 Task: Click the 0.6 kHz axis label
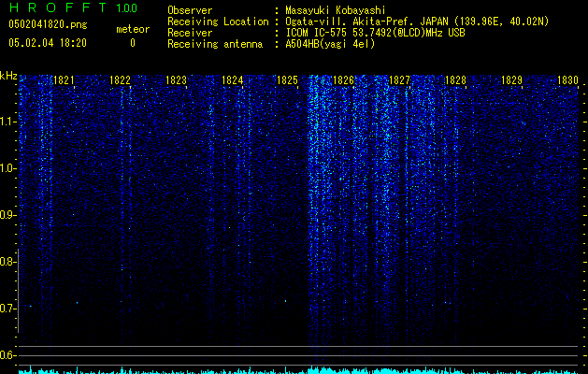tap(7, 355)
